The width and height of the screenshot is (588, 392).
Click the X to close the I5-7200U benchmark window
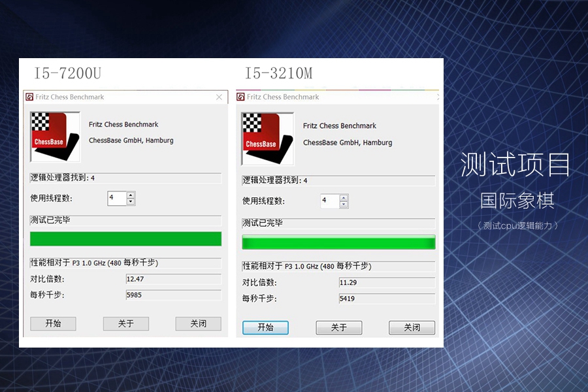220,97
